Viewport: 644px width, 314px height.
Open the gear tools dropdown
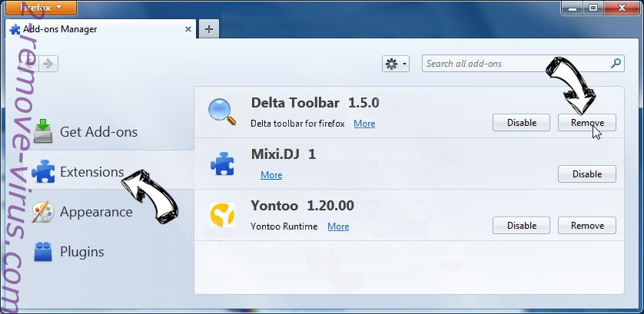pyautogui.click(x=396, y=64)
